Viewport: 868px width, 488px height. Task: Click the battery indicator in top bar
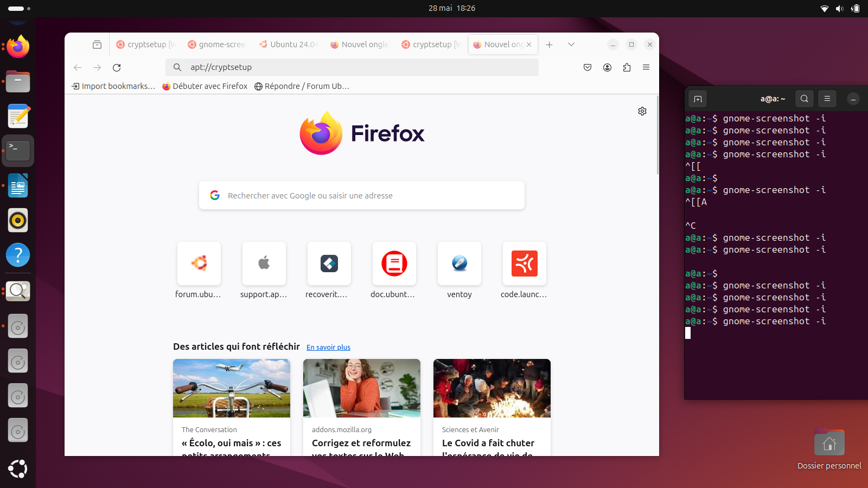856,9
